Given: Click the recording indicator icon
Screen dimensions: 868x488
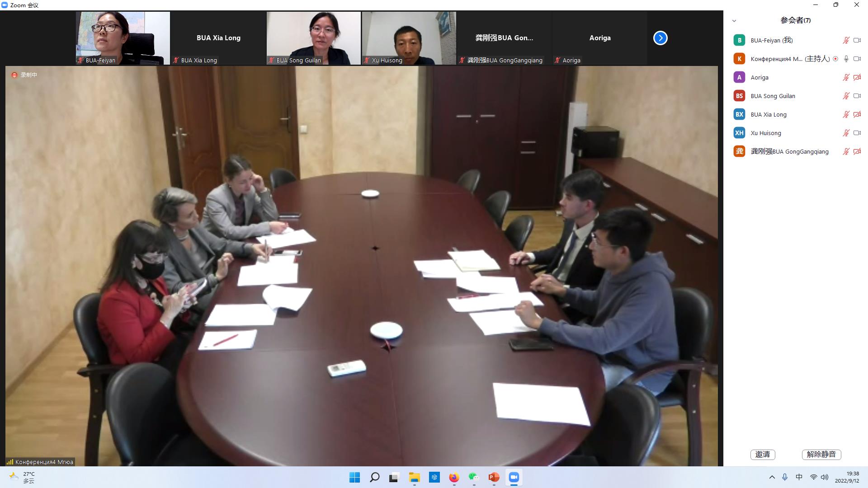Looking at the screenshot, I should click(14, 75).
